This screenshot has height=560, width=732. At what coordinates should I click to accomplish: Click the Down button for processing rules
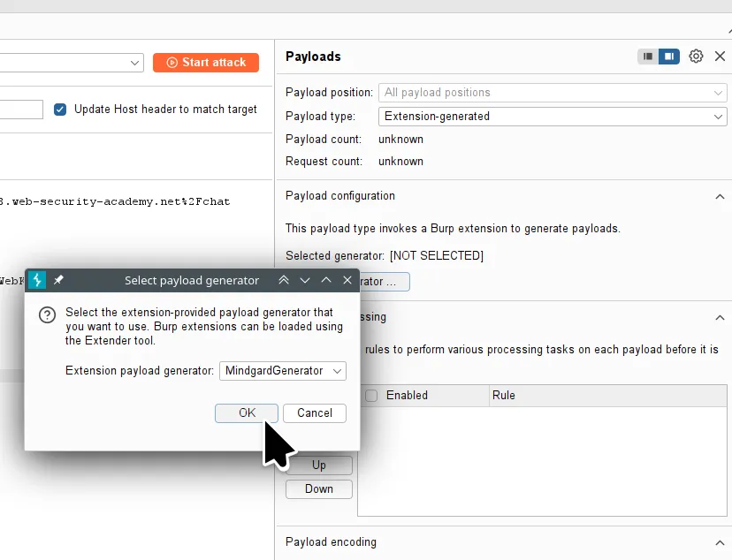319,489
